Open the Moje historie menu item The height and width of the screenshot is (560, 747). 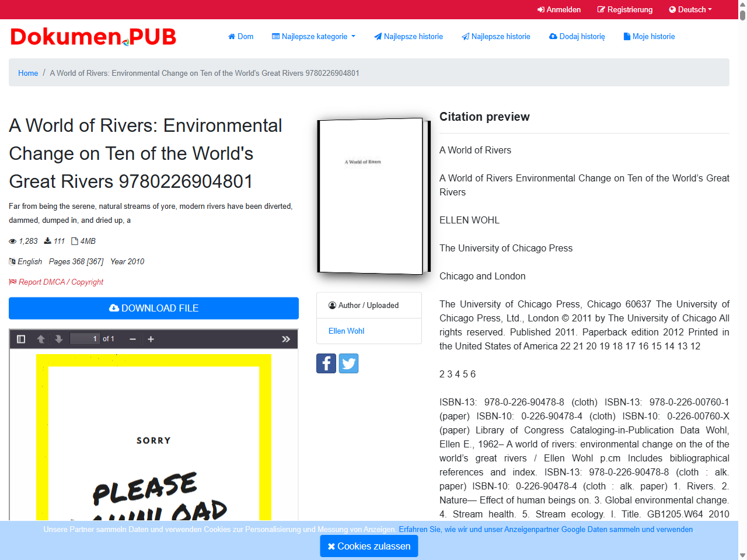pyautogui.click(x=649, y=36)
